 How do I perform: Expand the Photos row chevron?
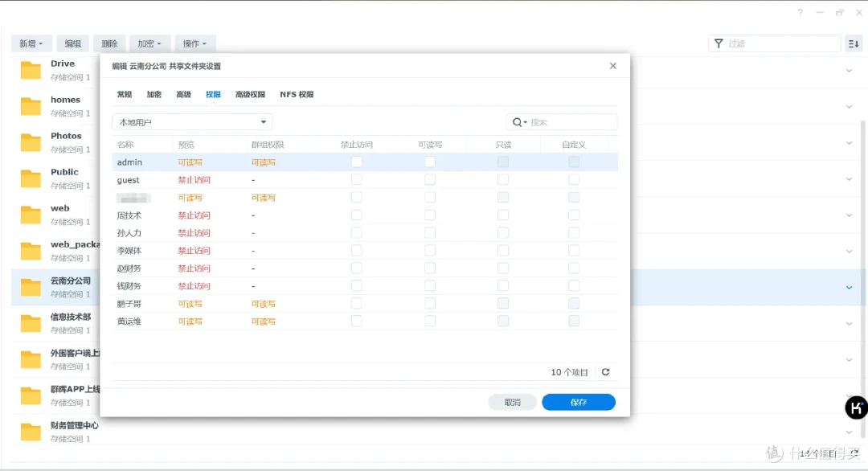coord(849,143)
